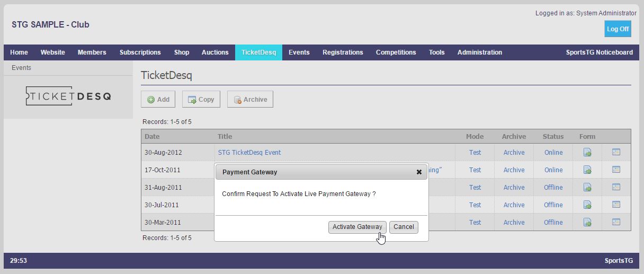The height and width of the screenshot is (274, 644).
Task: Archive the 30-Jul-2011 event row
Action: [514, 205]
